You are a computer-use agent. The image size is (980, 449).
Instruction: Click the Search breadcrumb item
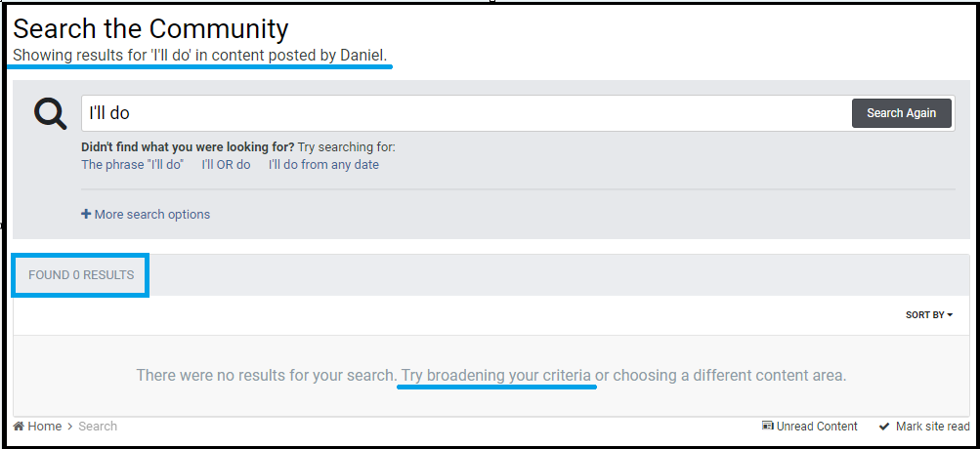tap(98, 426)
